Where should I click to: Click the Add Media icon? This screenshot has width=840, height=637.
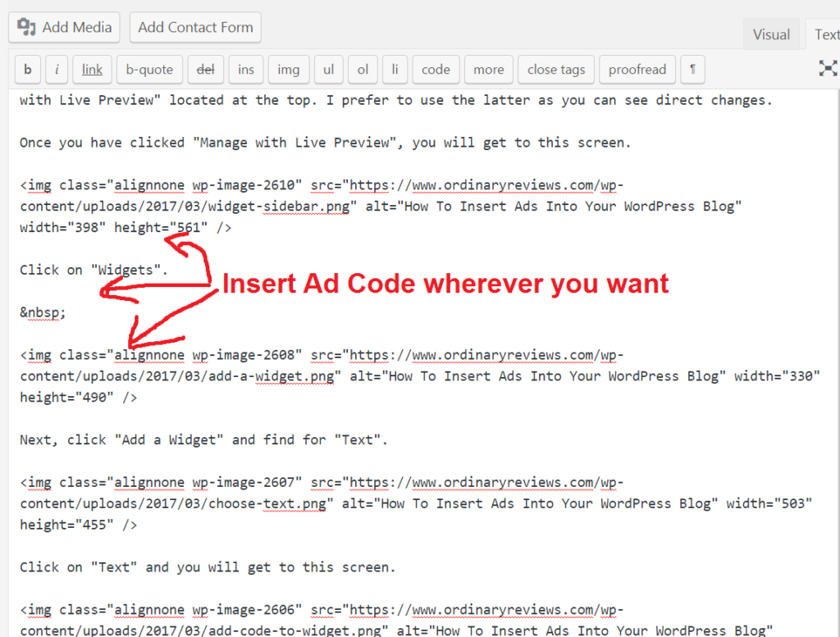coord(27,27)
